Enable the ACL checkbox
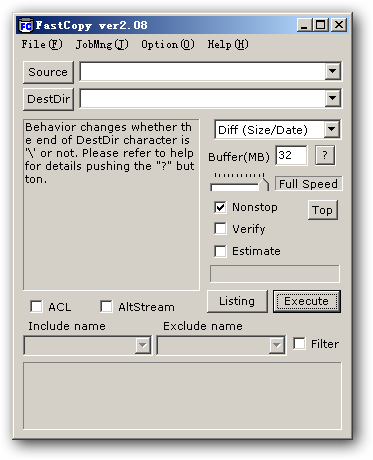The width and height of the screenshot is (373, 460). coord(36,307)
